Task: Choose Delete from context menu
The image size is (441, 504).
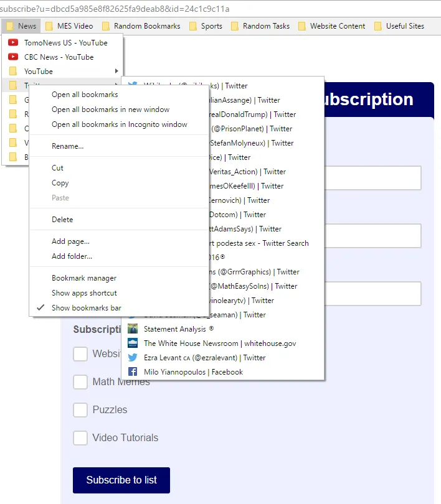Action: (119, 220)
